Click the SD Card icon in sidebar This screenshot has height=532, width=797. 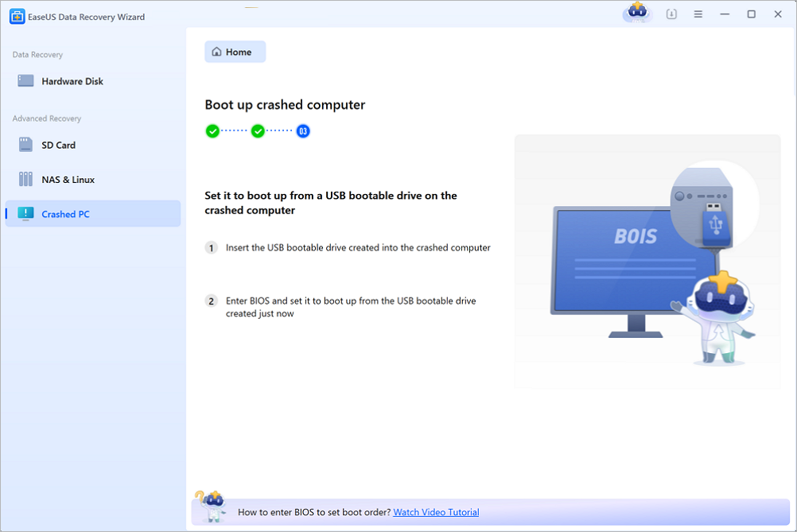pos(26,145)
